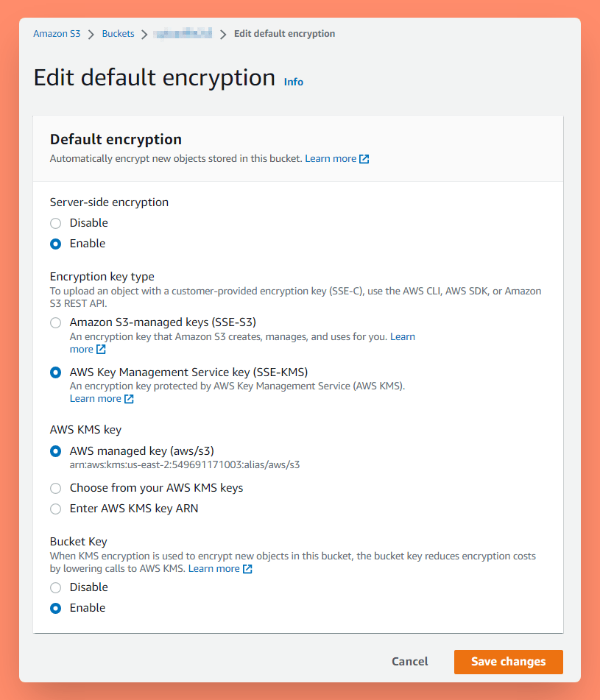This screenshot has height=700, width=600.
Task: Click external link icon under SSE-KMS description
Action: pyautogui.click(x=129, y=399)
